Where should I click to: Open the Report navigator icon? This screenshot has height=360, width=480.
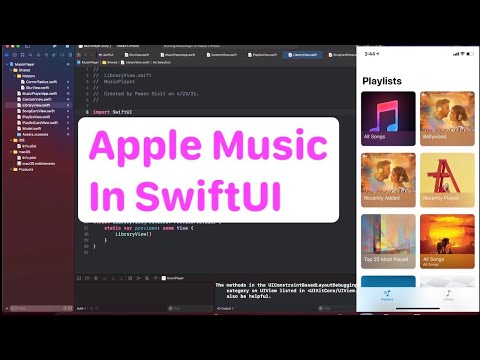70,55
